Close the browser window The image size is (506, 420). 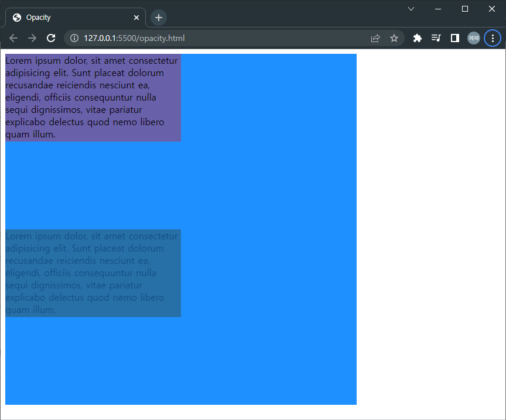[491, 9]
